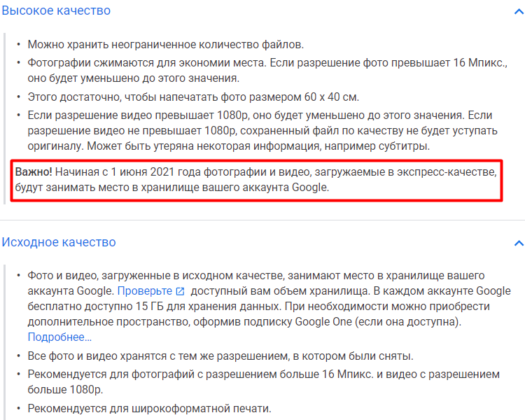Click the bullet "Рекомендуется для широкоформатной печати"
The height and width of the screenshot is (420, 525).
pos(149,408)
